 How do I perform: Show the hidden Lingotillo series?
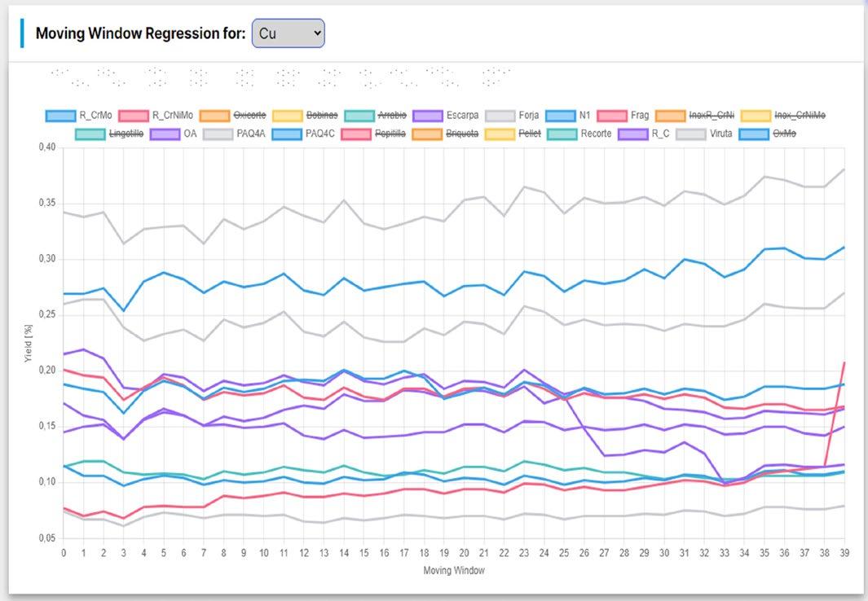[x=109, y=134]
